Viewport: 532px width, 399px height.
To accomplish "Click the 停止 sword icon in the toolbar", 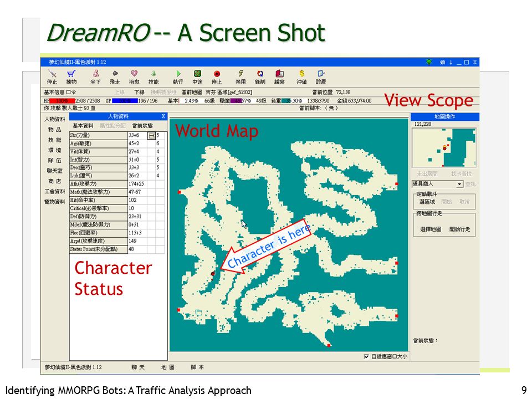I will [52, 74].
